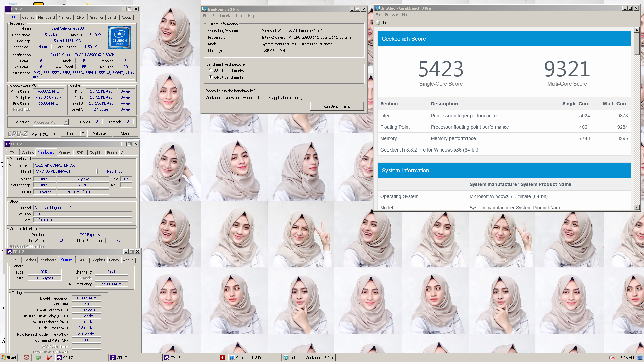
Task: Click the Tools button in CPU-Z
Action: [x=71, y=133]
